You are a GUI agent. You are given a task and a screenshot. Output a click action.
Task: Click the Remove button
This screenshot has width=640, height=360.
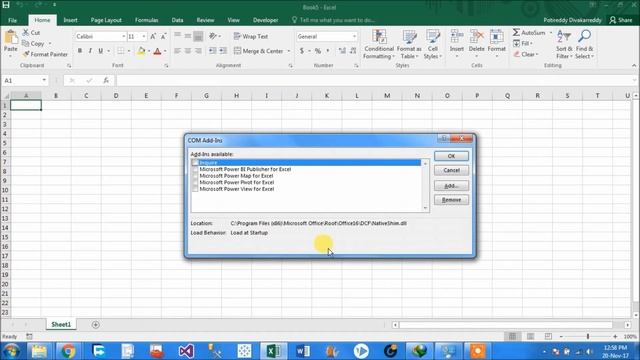point(451,200)
